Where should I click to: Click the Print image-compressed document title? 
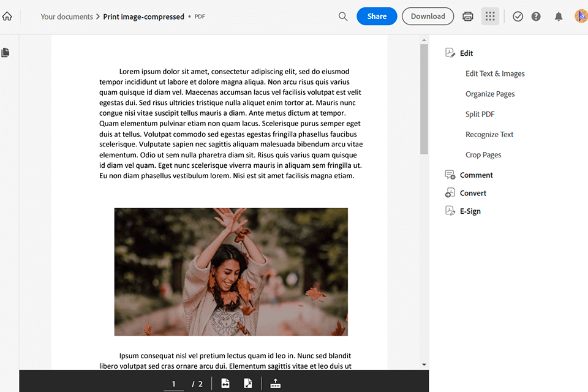[x=143, y=17]
